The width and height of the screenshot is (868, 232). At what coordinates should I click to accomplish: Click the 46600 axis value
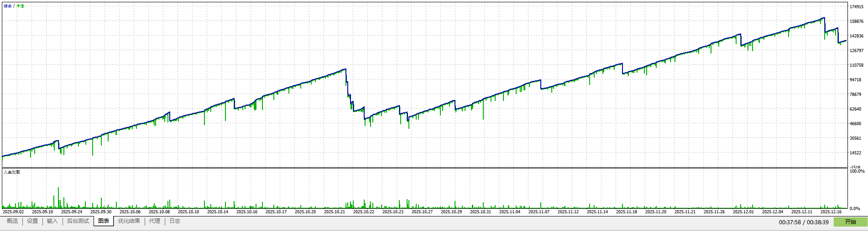click(855, 124)
